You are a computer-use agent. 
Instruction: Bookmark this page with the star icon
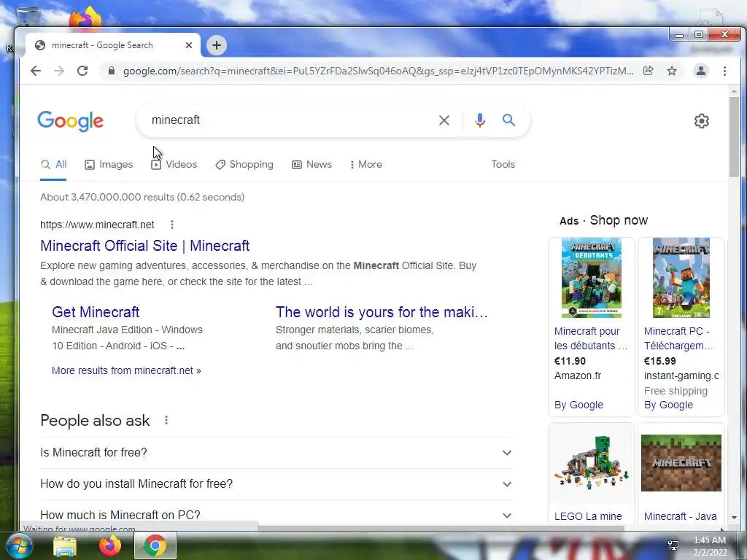pos(672,71)
